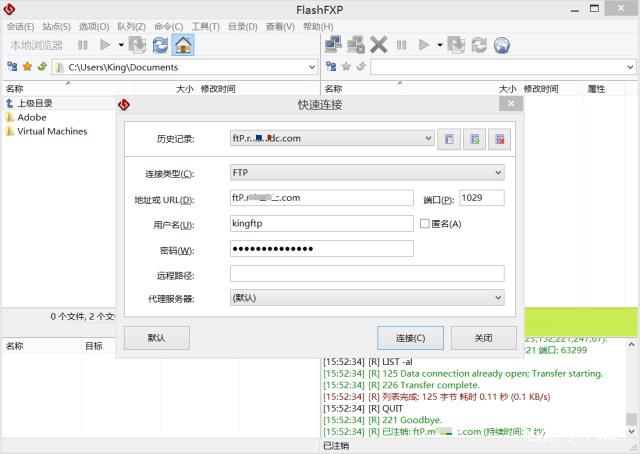Click the local pane play transfer icon
This screenshot has width=640, height=454.
click(x=105, y=45)
